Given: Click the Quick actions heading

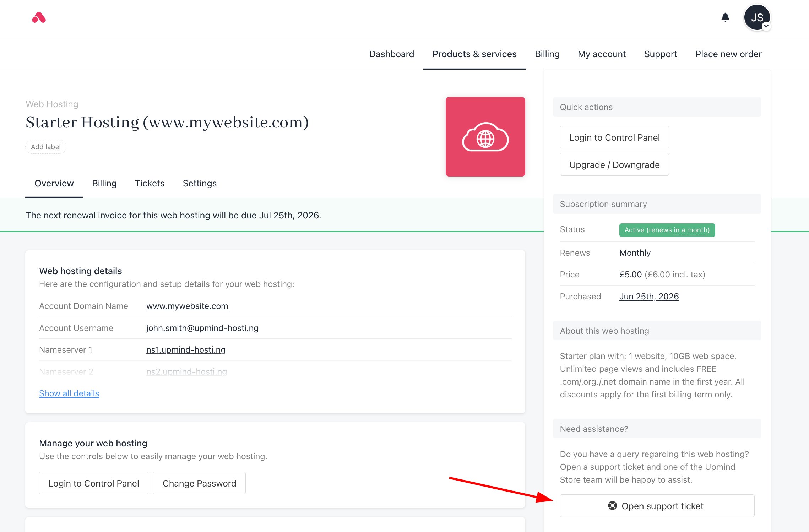Looking at the screenshot, I should pos(586,107).
